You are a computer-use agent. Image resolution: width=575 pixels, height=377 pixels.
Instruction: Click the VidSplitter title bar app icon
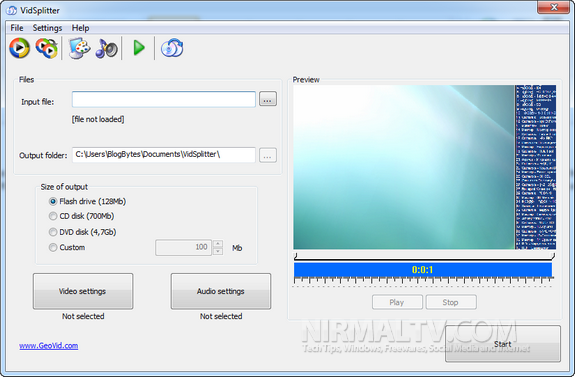click(11, 10)
